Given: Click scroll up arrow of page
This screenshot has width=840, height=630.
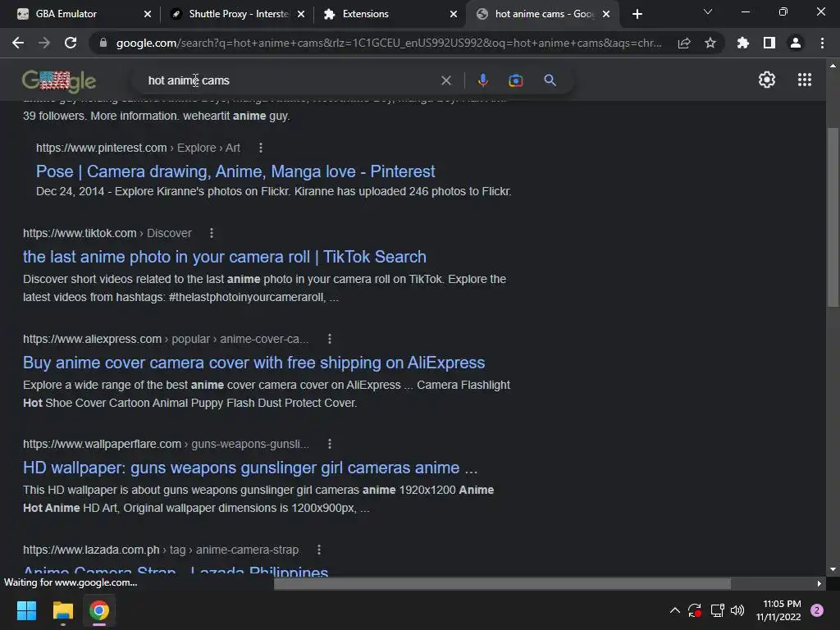Looking at the screenshot, I should click(x=833, y=66).
